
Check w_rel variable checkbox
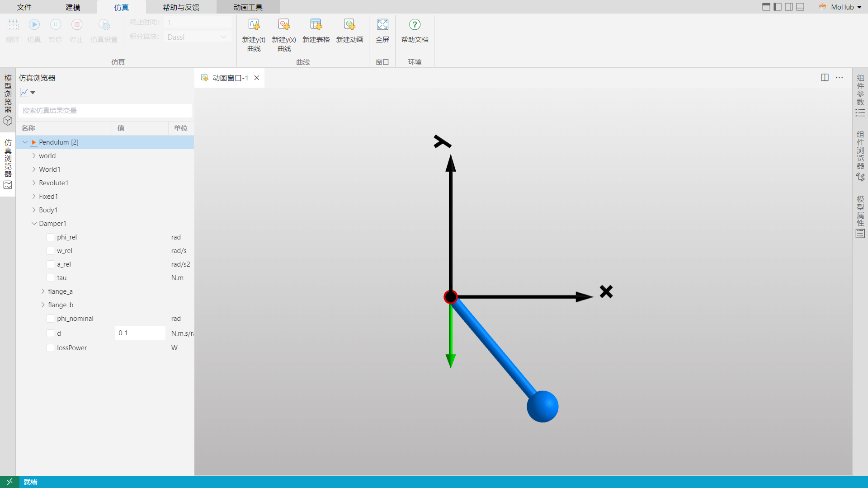50,251
